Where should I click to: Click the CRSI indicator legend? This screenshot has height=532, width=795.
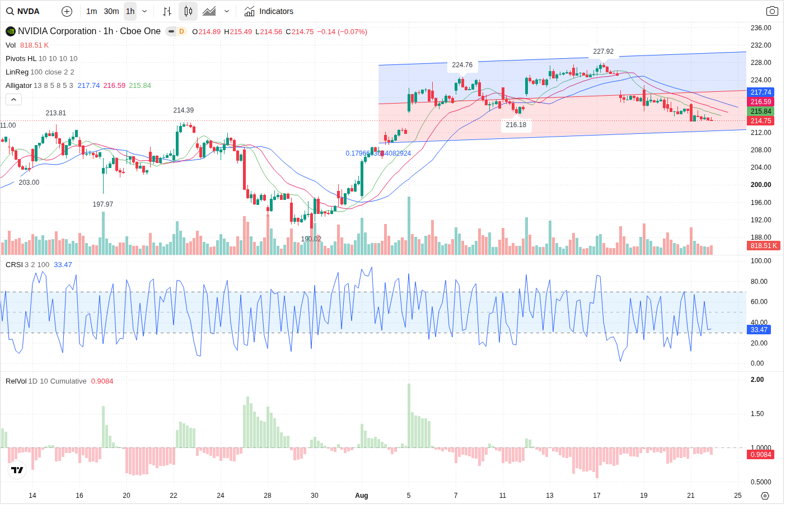(x=14, y=265)
